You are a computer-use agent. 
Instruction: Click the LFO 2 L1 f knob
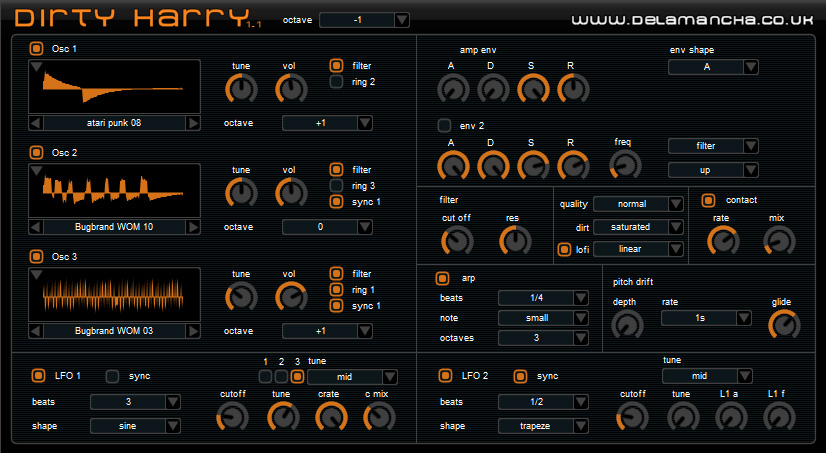click(x=779, y=417)
